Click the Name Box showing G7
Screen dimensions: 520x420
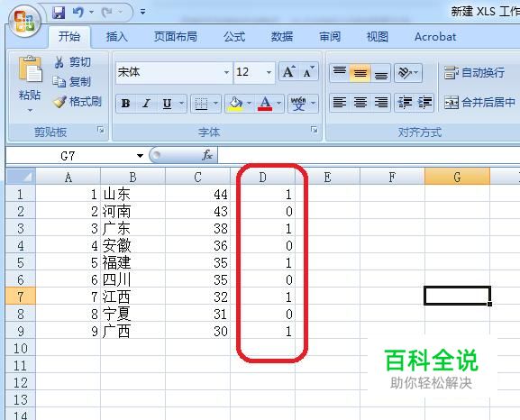click(x=68, y=156)
